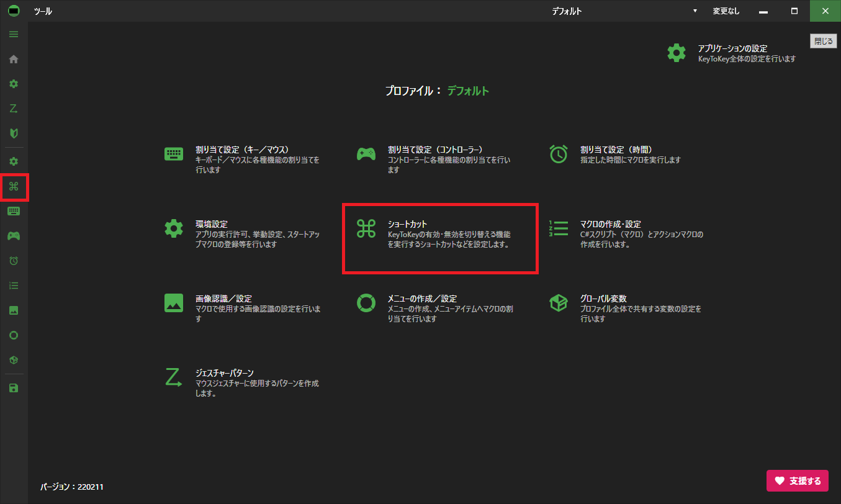
Task: Open environment settings gear in sidebar
Action: [14, 161]
